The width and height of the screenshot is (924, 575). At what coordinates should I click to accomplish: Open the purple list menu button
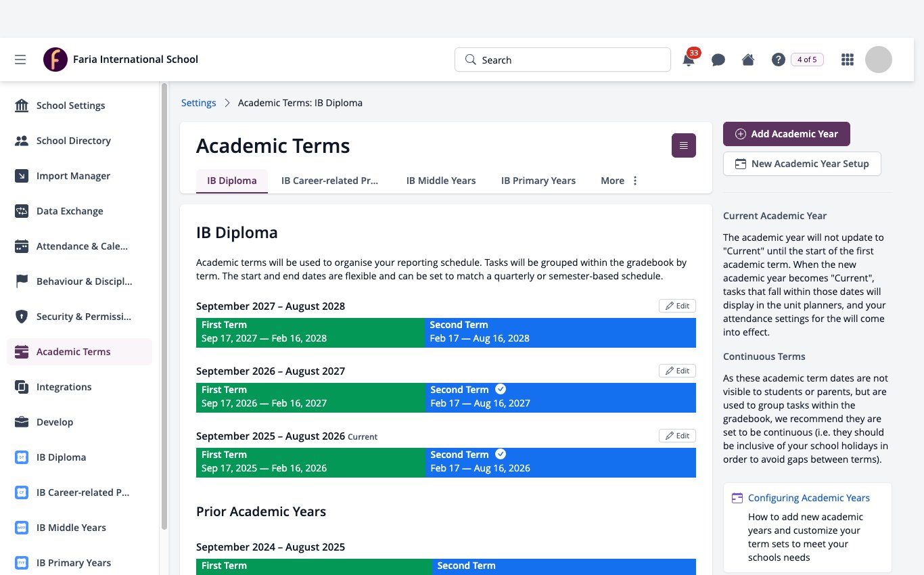pyautogui.click(x=684, y=145)
